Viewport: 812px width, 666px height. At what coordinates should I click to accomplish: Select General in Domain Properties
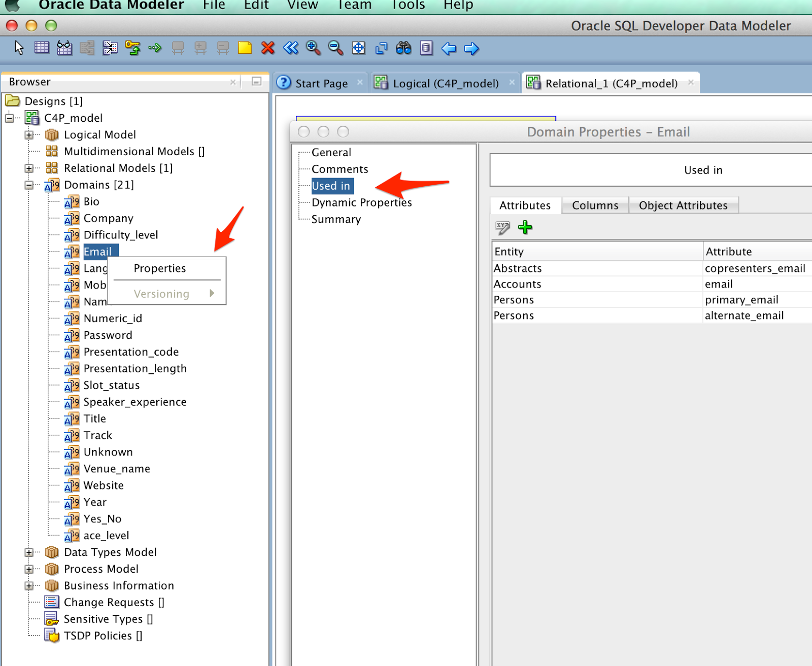[331, 153]
